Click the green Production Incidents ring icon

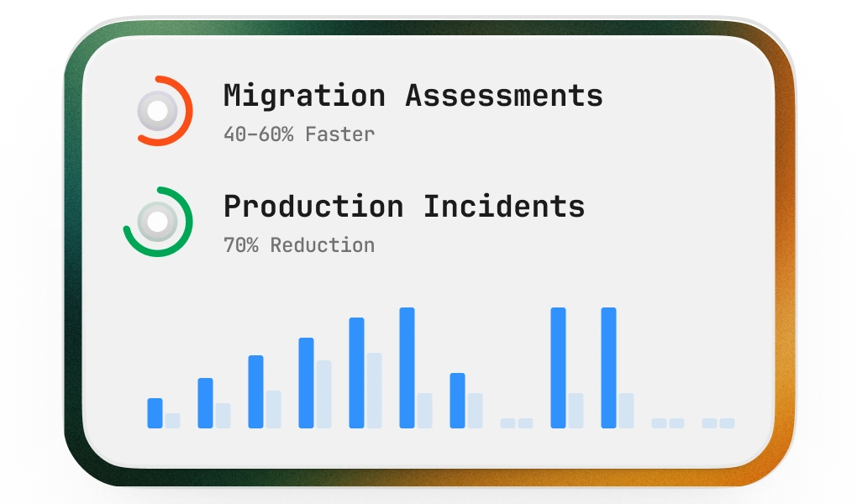158,222
